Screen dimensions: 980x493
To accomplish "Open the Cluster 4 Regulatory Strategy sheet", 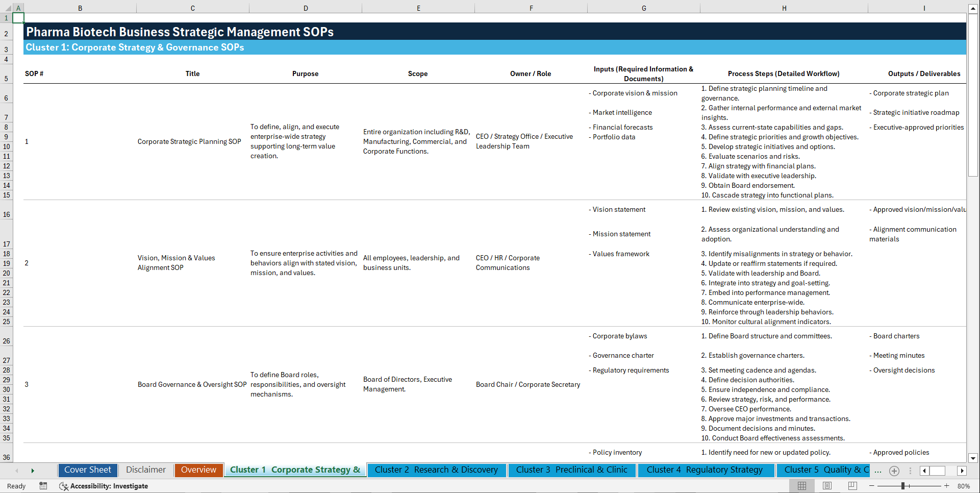I will [706, 470].
